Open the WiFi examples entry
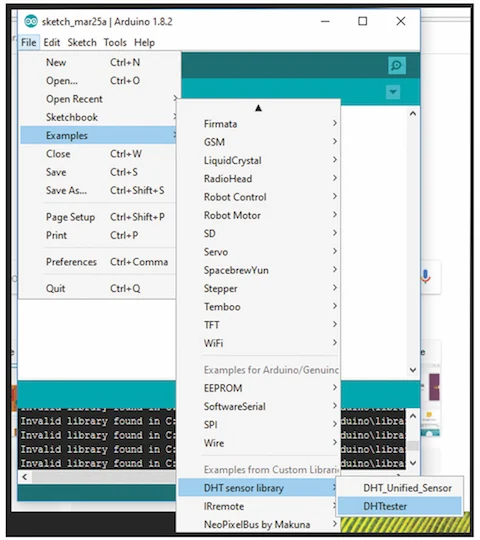 [x=259, y=343]
